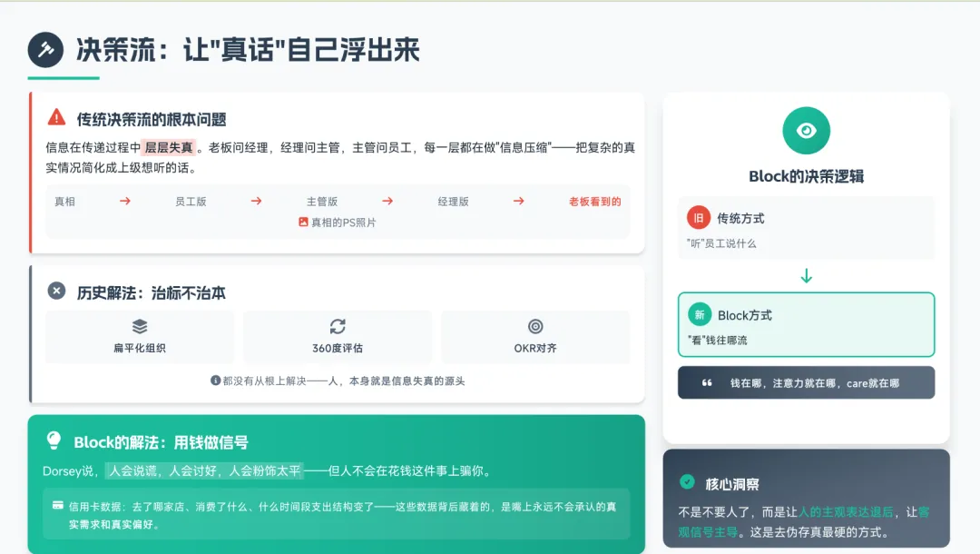Click the 主管版 label in the flow
The width and height of the screenshot is (980, 554).
tap(322, 202)
